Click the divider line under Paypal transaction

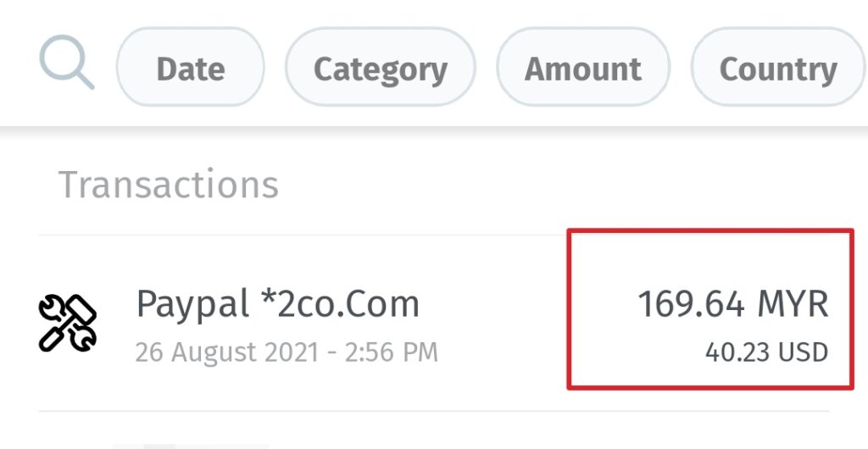[x=433, y=411]
